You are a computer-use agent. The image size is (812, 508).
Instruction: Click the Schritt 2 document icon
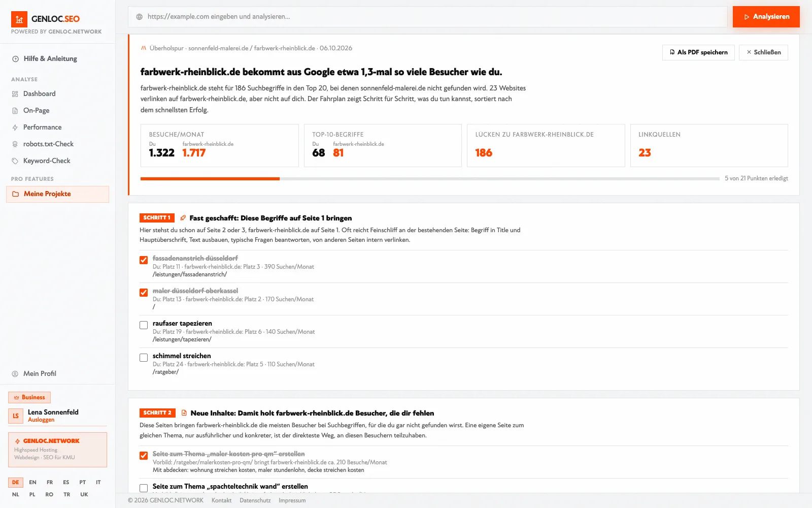click(184, 413)
